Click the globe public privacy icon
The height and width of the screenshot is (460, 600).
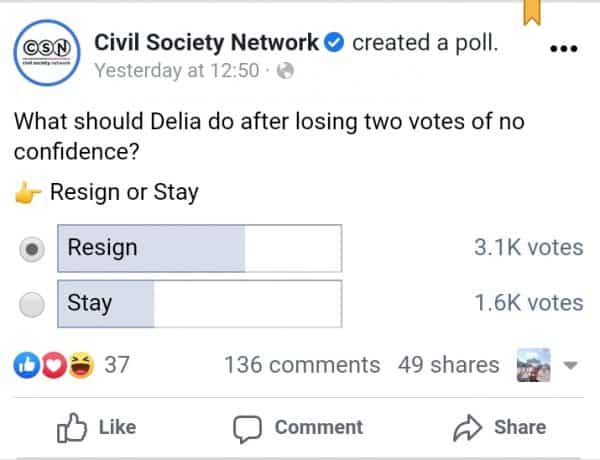tap(285, 71)
